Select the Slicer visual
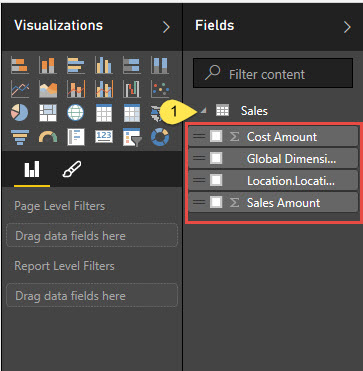363x371 pixels. tap(132, 137)
